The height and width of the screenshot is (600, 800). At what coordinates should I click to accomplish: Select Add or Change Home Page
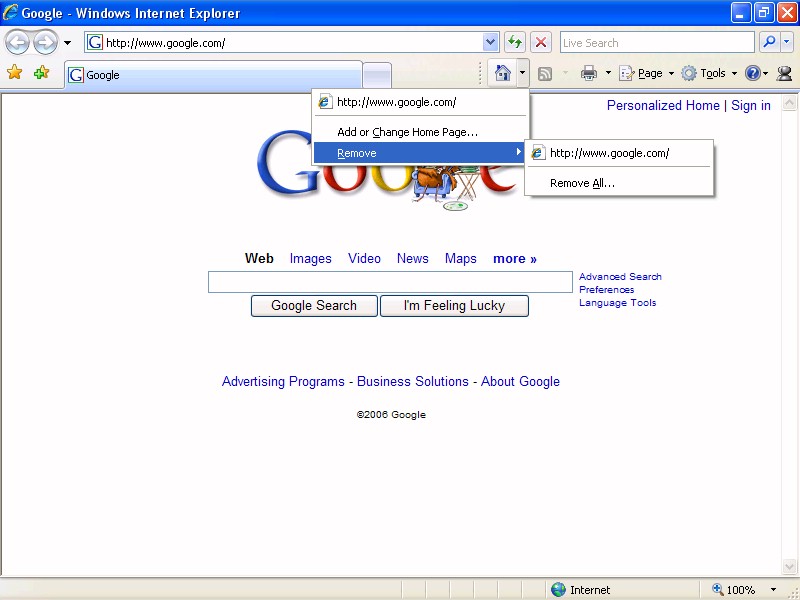pyautogui.click(x=419, y=132)
